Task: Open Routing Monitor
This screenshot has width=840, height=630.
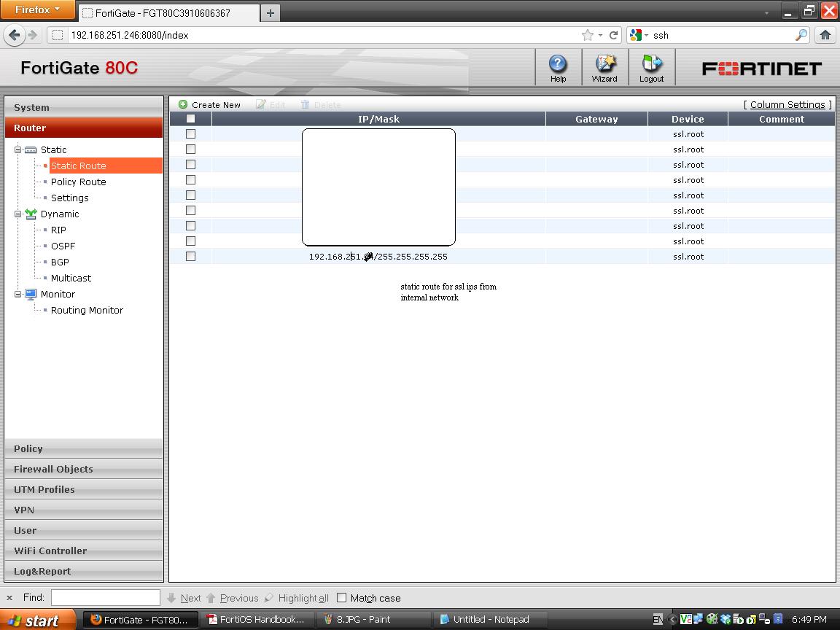Action: click(87, 310)
